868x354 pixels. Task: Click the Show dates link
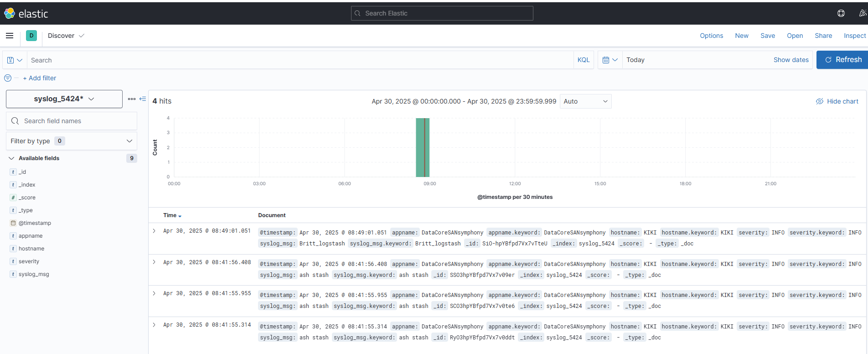(x=791, y=60)
